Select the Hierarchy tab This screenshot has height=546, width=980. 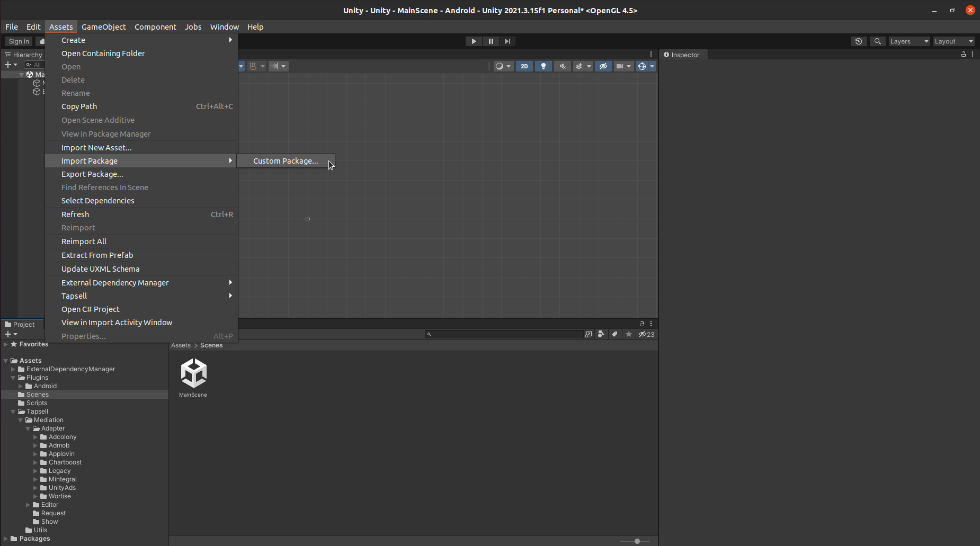pos(24,55)
